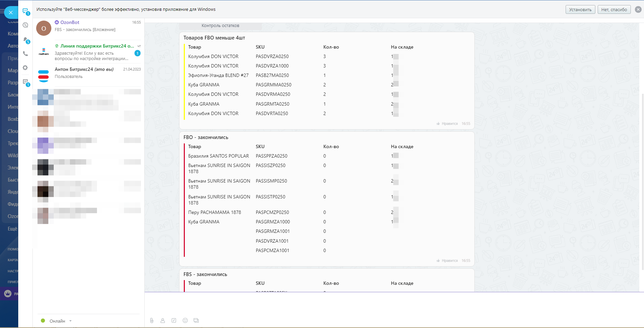644x328 pixels.
Task: Dismiss the install app banner
Action: pos(638,9)
